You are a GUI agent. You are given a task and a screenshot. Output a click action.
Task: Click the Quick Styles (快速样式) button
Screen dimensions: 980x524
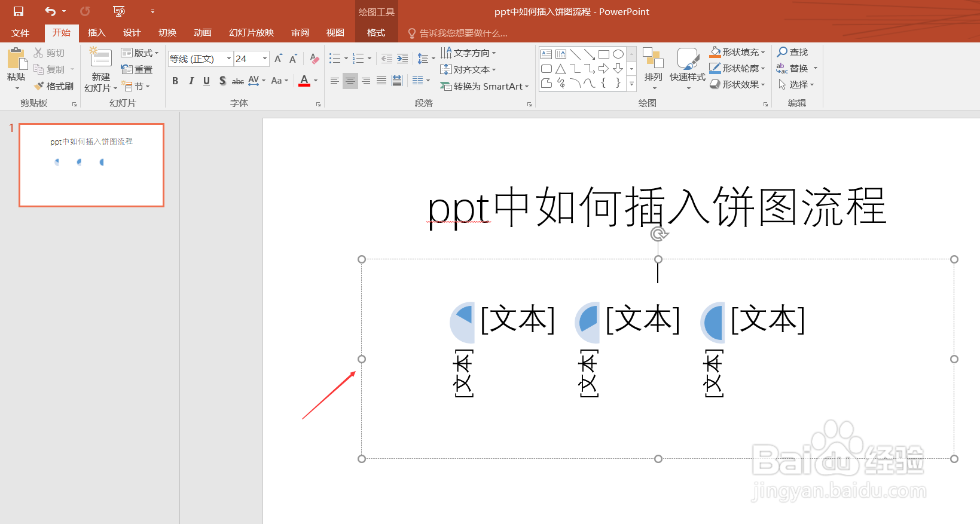click(x=688, y=69)
